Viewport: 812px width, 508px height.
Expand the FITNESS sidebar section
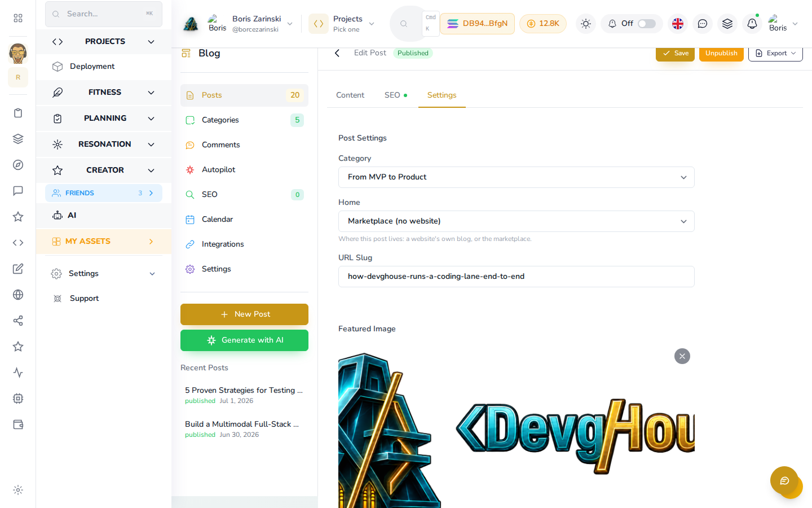tap(104, 93)
